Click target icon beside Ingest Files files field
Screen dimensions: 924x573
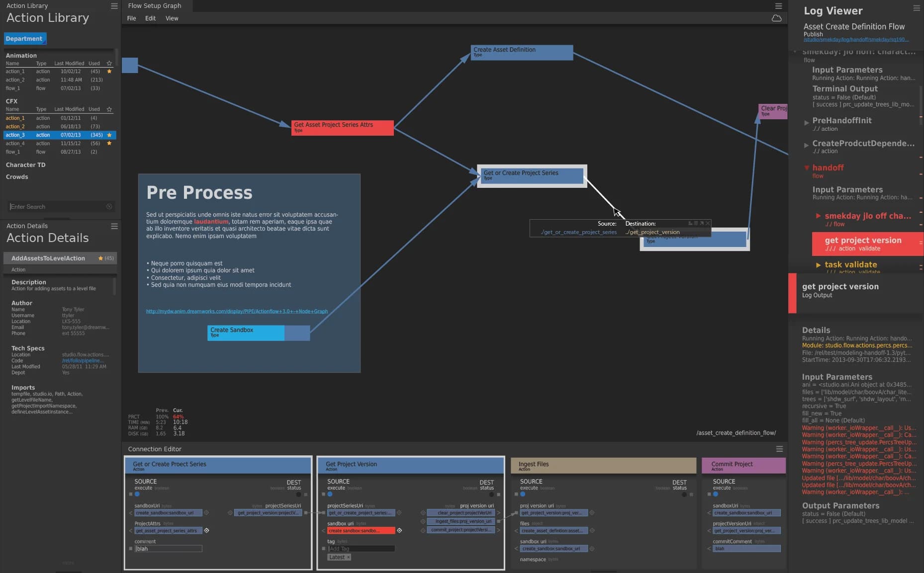coord(592,531)
